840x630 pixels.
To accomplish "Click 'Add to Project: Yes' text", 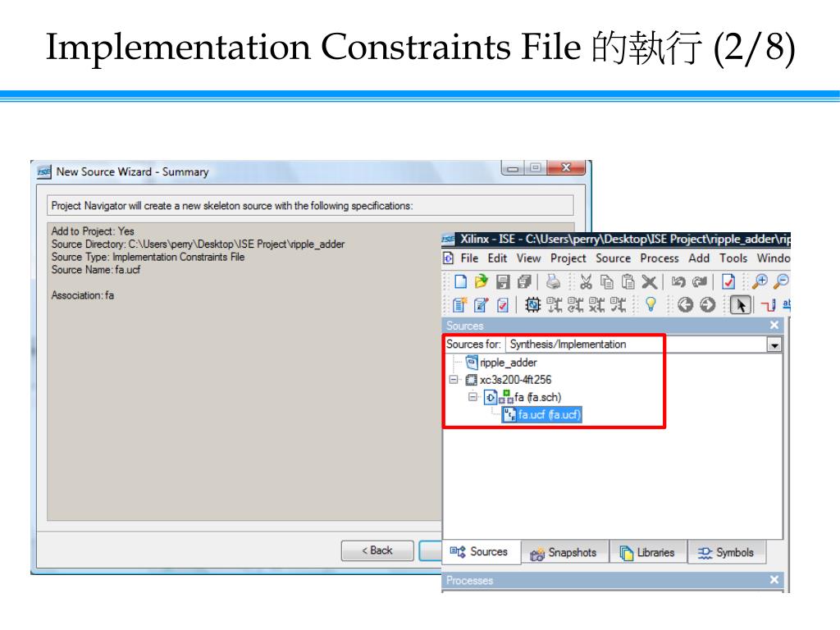I will pyautogui.click(x=93, y=231).
